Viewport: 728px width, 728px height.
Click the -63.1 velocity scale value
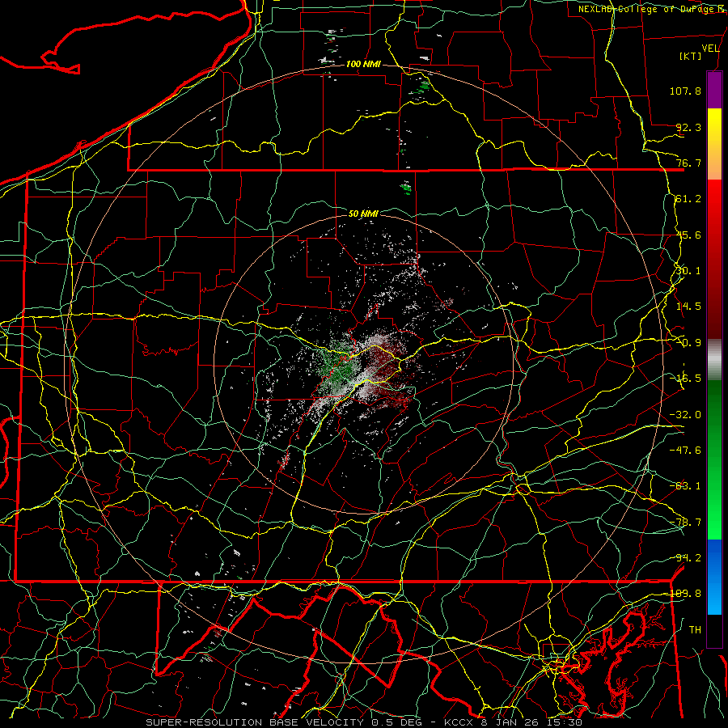tap(685, 486)
